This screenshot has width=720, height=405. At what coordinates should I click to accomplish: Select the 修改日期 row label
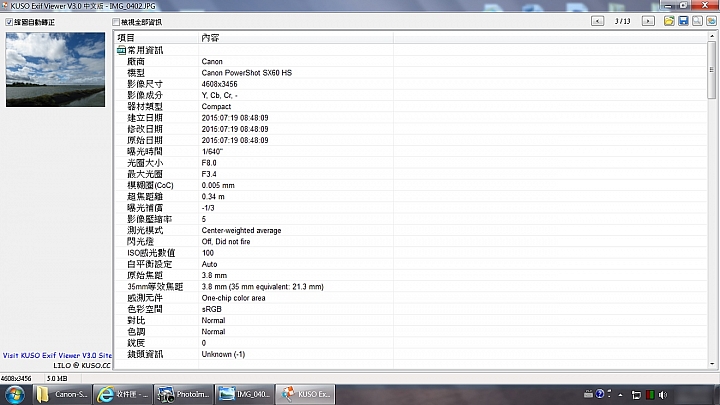[145, 129]
